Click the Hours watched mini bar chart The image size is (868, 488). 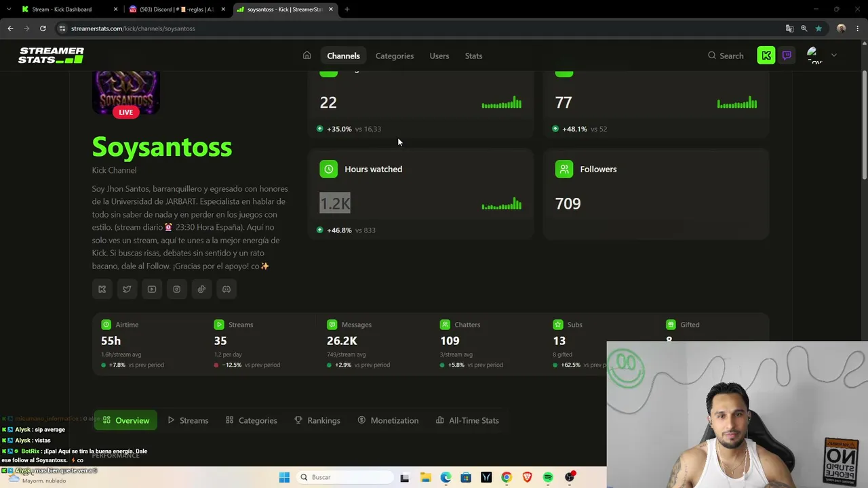click(502, 203)
